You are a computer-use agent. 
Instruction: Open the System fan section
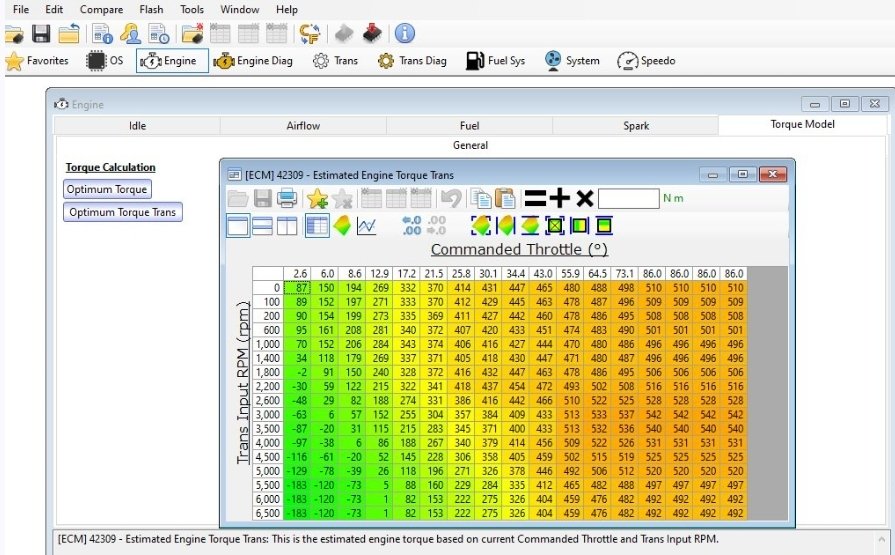[x=572, y=61]
